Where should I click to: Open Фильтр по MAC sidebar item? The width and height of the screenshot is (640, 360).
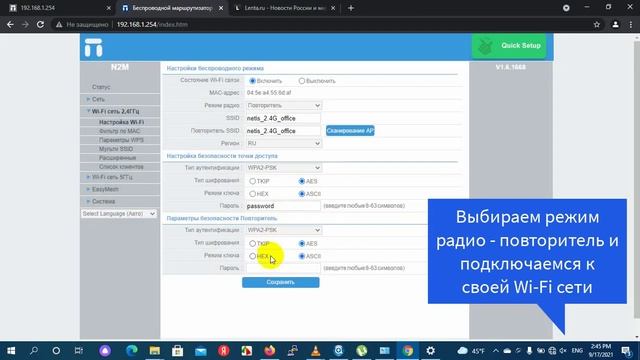(120, 131)
